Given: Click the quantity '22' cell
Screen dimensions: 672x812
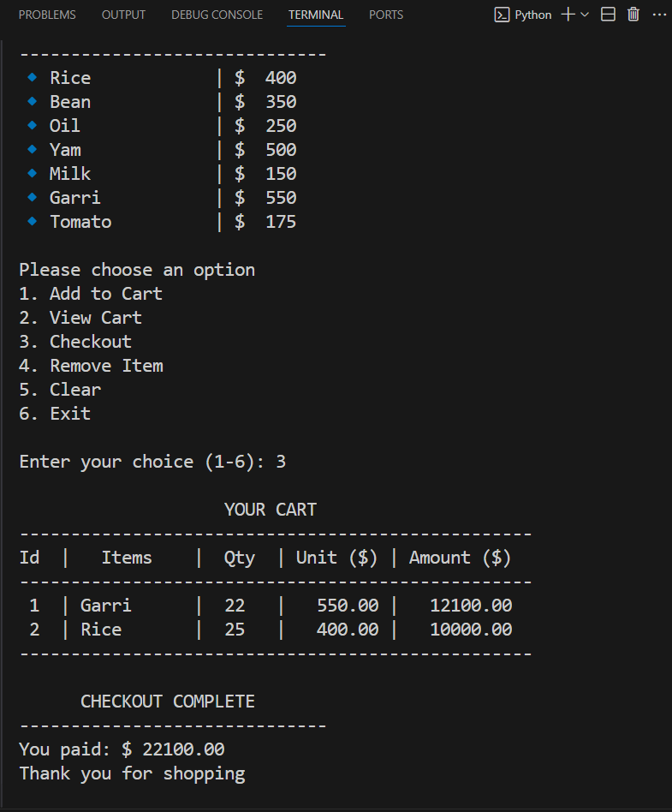Looking at the screenshot, I should [x=235, y=606].
